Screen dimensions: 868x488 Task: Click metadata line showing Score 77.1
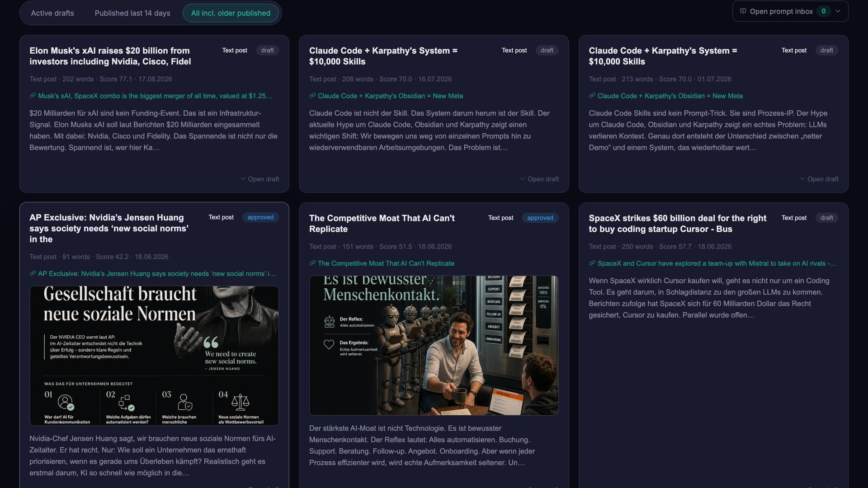click(101, 79)
